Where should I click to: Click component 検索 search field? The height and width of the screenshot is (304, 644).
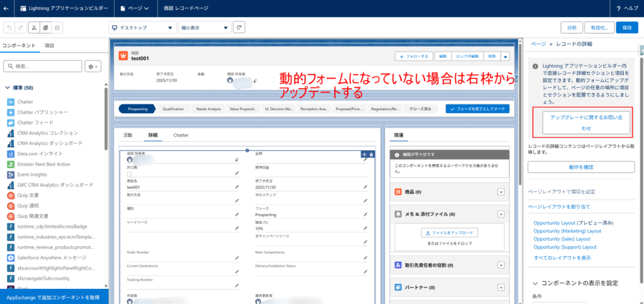coord(43,66)
